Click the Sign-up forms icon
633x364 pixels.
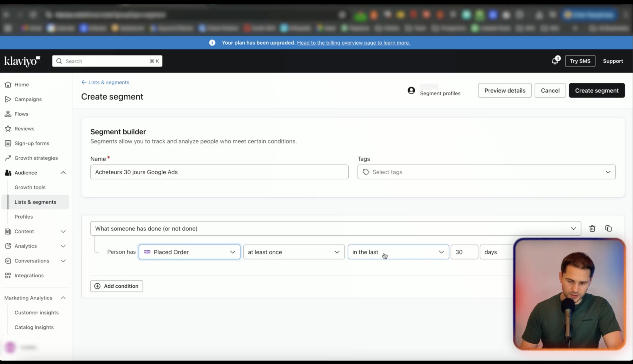tap(8, 143)
